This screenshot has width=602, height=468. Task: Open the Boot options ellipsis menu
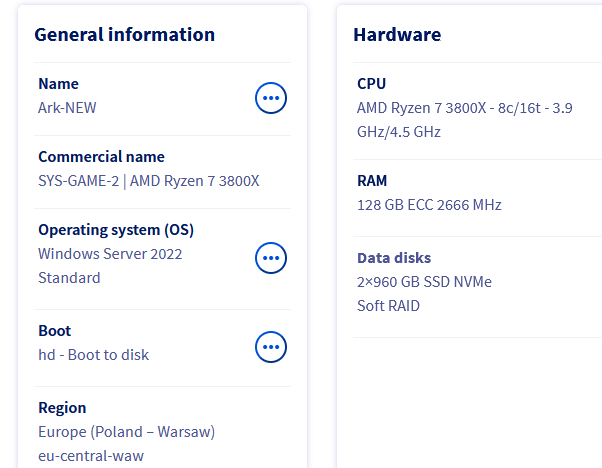pyautogui.click(x=271, y=347)
